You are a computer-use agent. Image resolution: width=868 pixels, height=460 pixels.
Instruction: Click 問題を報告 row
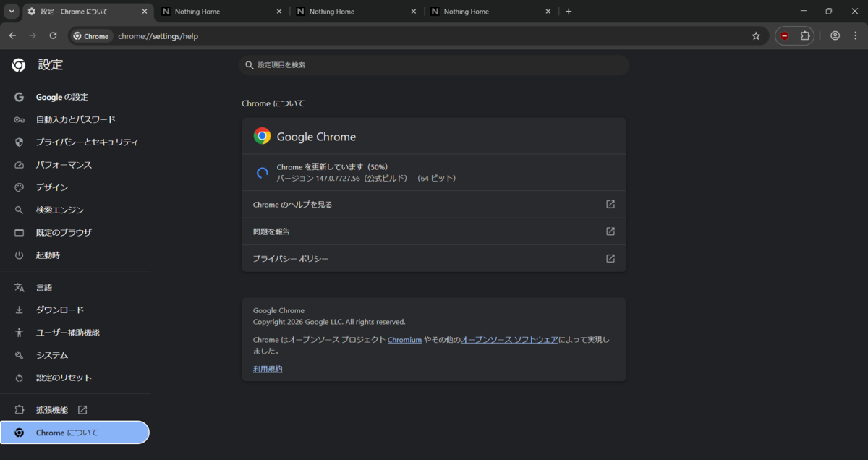(x=434, y=231)
